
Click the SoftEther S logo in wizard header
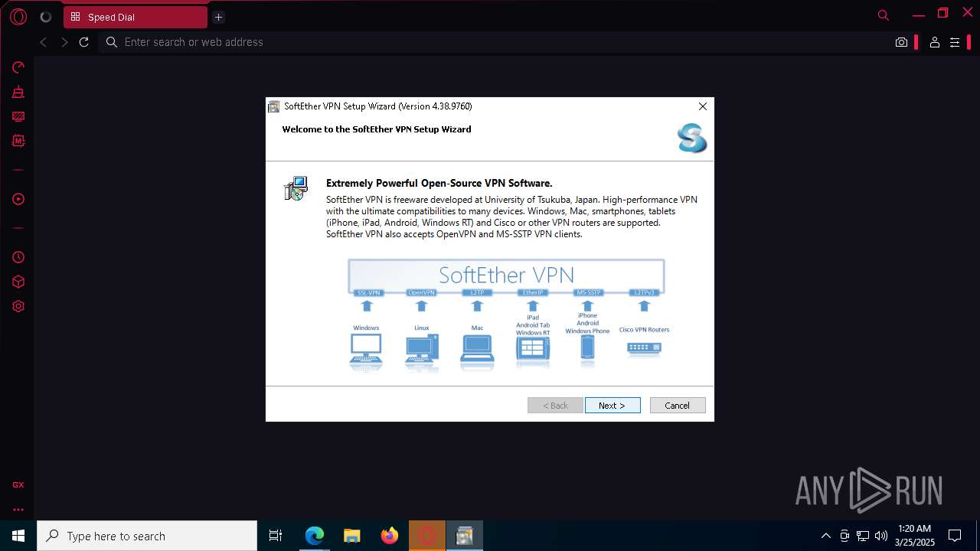point(691,138)
